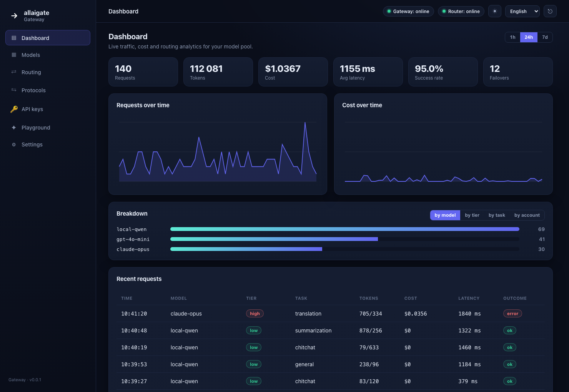Go to the API keys page
The width and height of the screenshot is (569, 392).
(48, 109)
